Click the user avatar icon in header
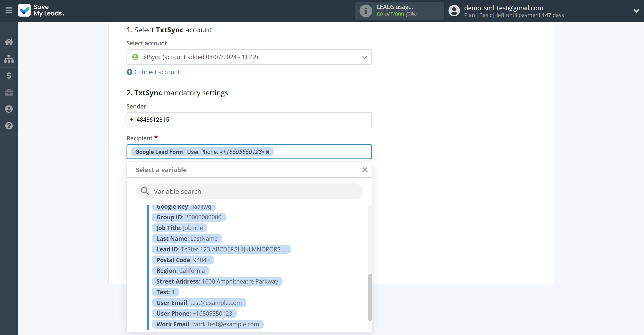 coord(454,11)
